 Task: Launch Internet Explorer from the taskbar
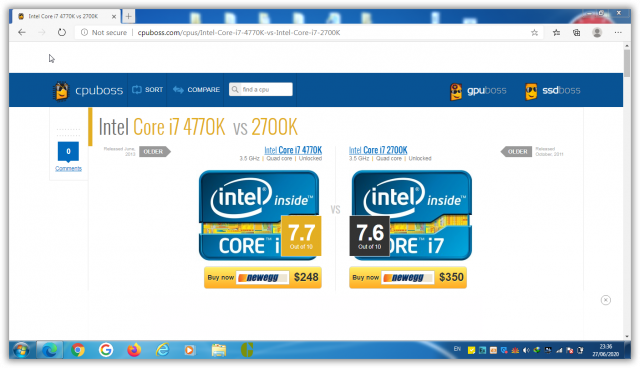[x=162, y=350]
